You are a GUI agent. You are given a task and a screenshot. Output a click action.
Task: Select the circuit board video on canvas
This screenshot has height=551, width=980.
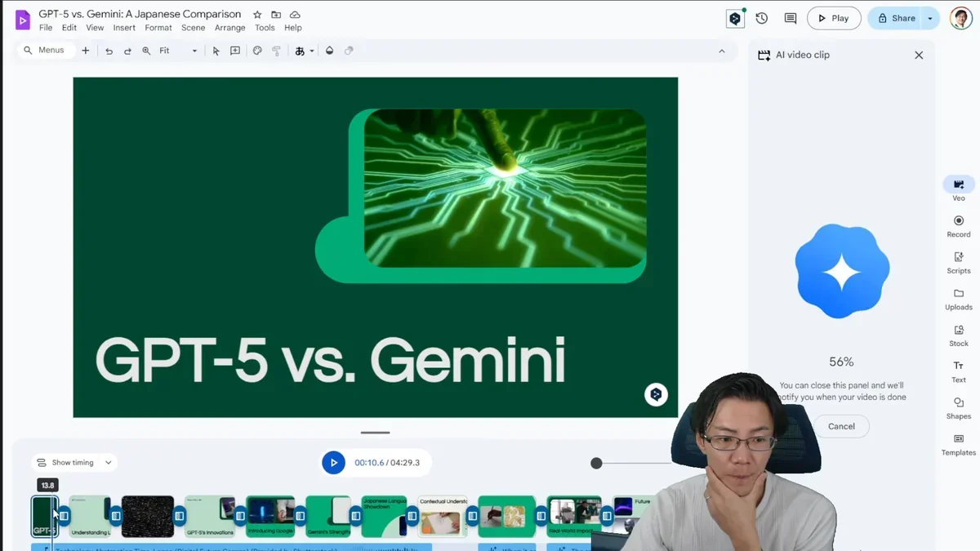tap(505, 188)
